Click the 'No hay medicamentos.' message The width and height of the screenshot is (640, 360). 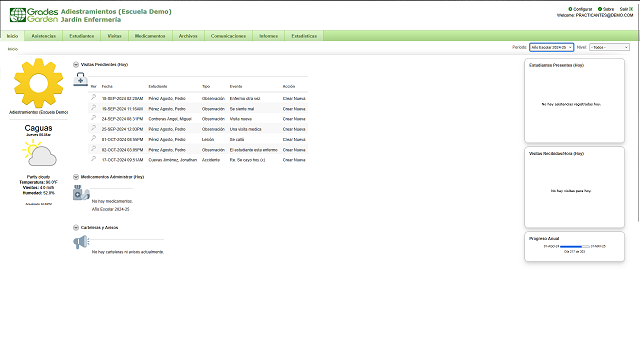click(x=112, y=201)
